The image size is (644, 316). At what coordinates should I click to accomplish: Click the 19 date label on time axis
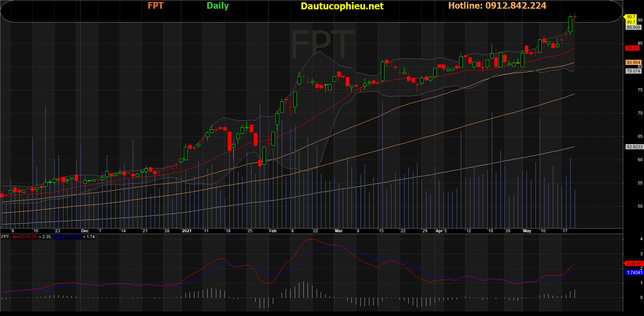(491, 231)
